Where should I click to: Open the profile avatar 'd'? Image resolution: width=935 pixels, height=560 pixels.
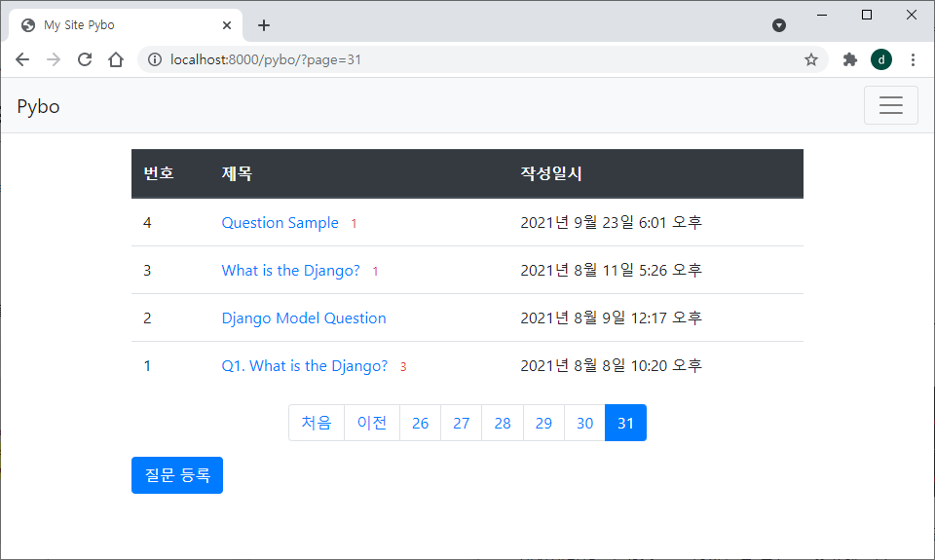point(881,59)
